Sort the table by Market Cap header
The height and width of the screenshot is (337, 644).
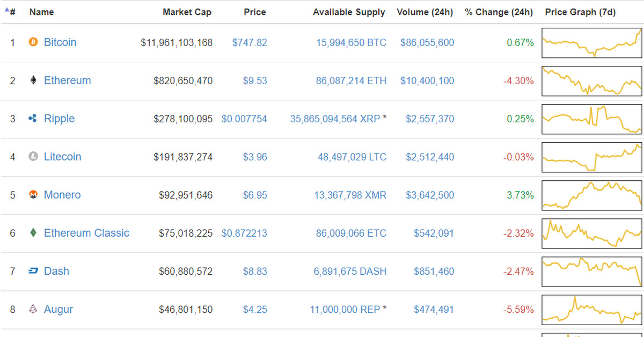(187, 12)
